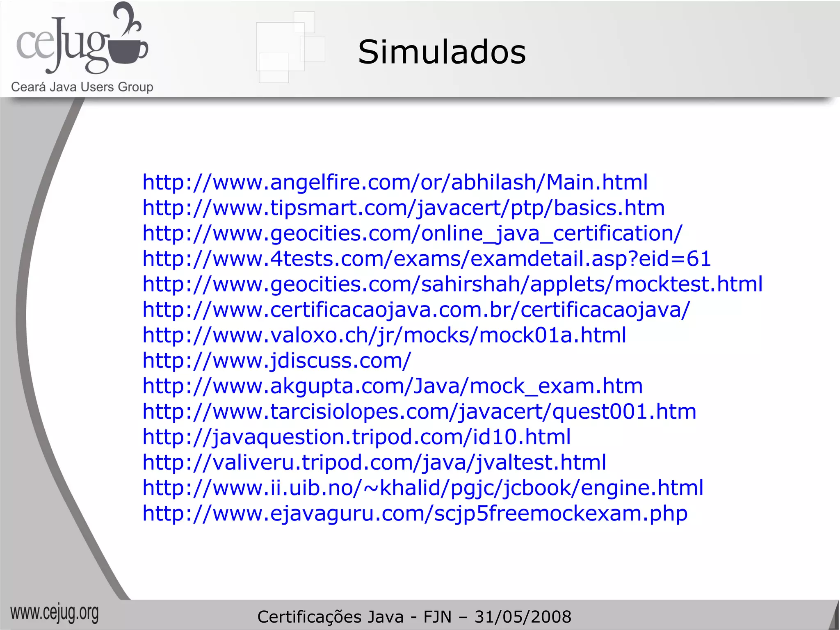Open the jdiscuss.com link
Image resolution: width=840 pixels, height=630 pixels.
point(276,361)
